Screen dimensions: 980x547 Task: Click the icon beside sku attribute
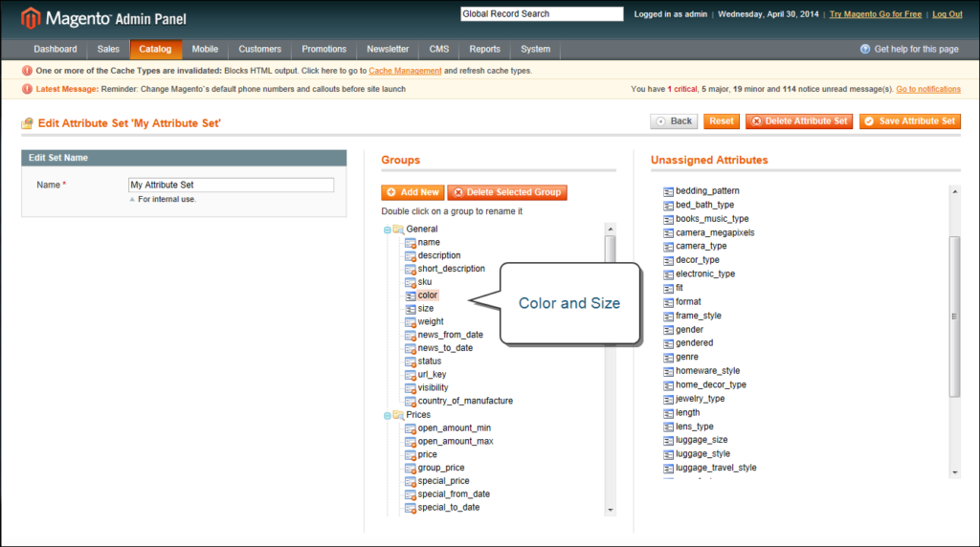(410, 282)
